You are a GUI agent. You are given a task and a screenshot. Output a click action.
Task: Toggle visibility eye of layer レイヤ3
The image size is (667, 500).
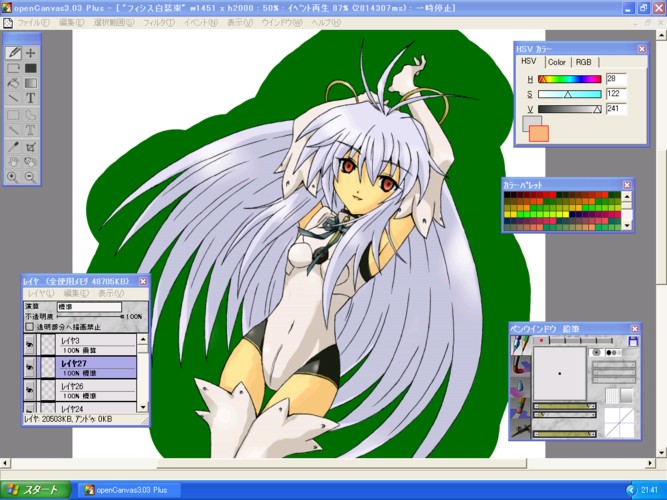pyautogui.click(x=29, y=345)
